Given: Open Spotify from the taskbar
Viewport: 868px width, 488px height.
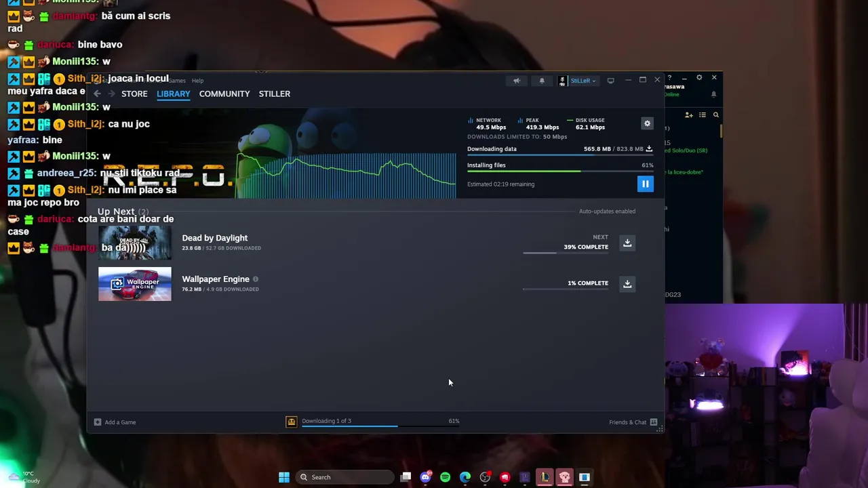Looking at the screenshot, I should pyautogui.click(x=445, y=477).
